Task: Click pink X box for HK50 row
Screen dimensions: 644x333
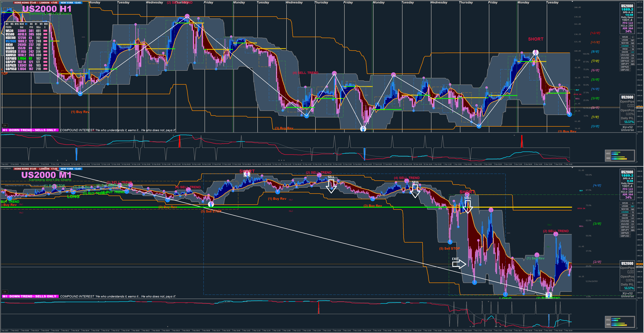Action: (45, 45)
